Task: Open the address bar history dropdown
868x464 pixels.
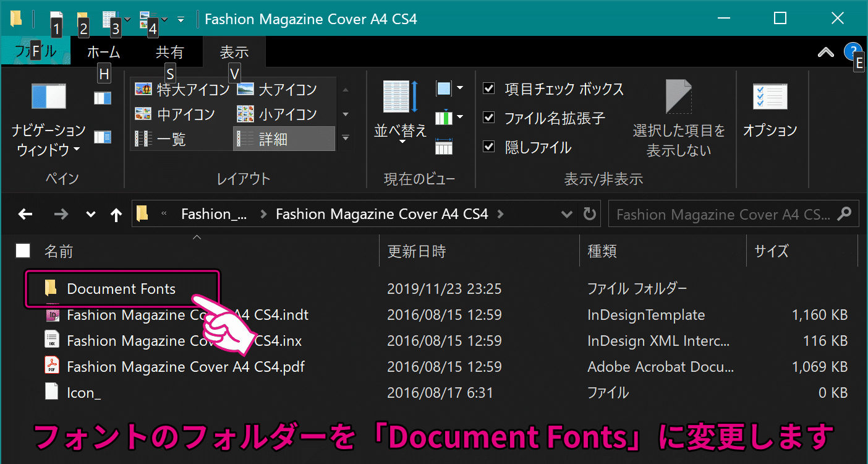Action: tap(566, 215)
